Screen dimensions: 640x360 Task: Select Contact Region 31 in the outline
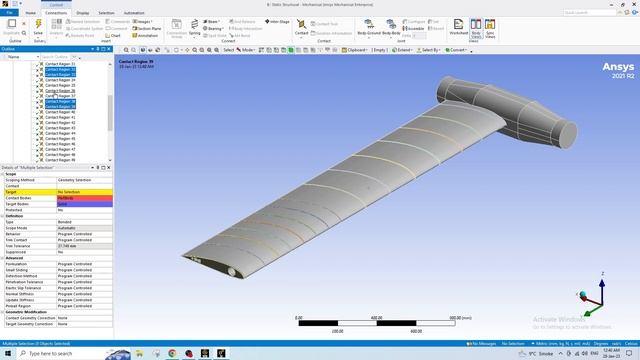(x=60, y=64)
